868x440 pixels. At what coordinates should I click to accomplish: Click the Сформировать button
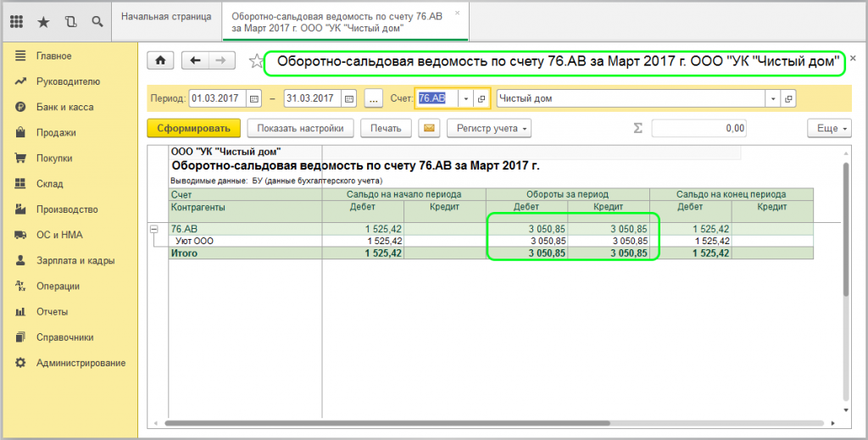(x=193, y=129)
